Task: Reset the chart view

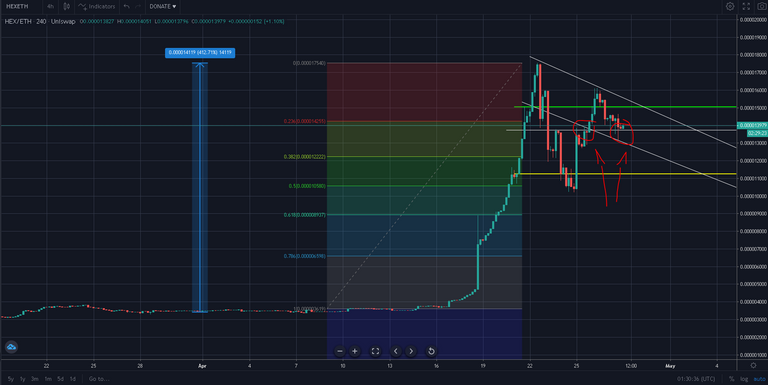Action: point(431,351)
